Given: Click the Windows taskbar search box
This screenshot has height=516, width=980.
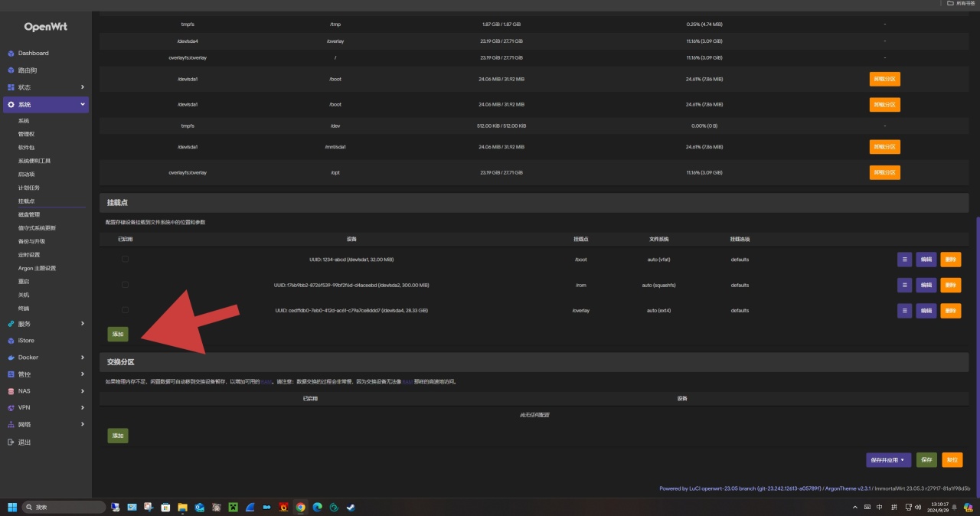Looking at the screenshot, I should [x=64, y=507].
